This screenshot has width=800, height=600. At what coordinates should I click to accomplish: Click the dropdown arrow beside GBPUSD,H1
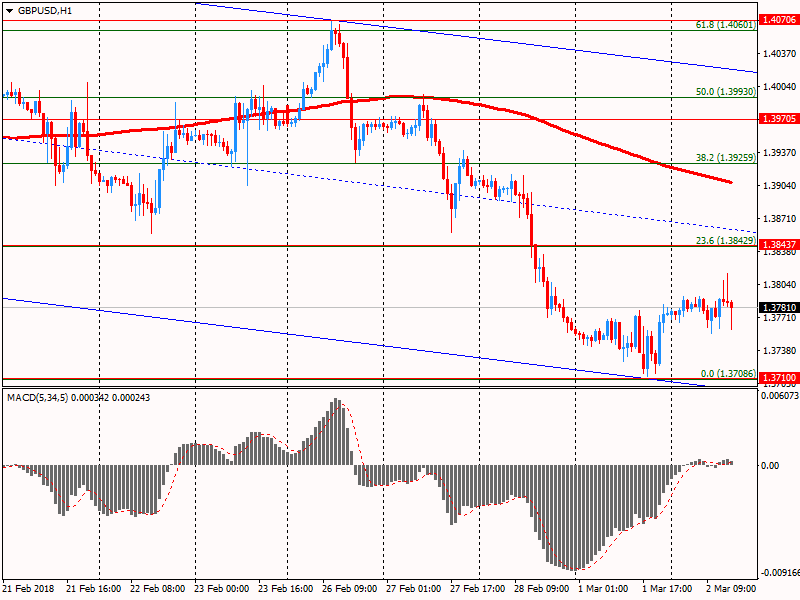coord(9,10)
